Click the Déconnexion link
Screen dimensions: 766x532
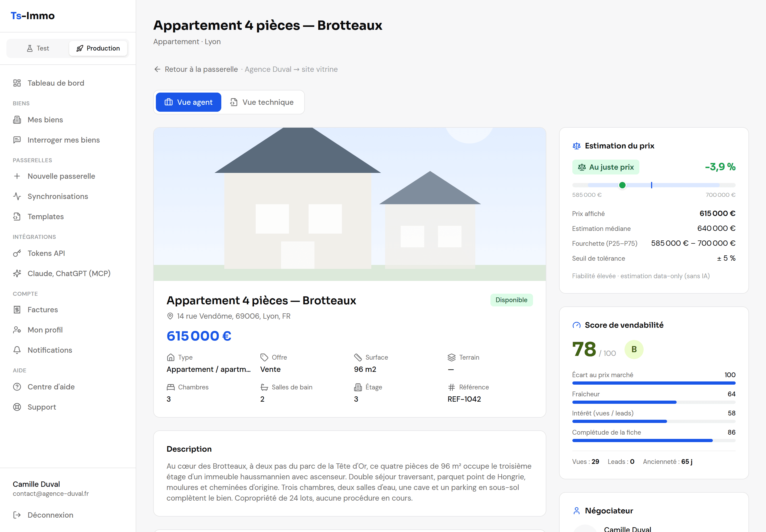[68, 515]
